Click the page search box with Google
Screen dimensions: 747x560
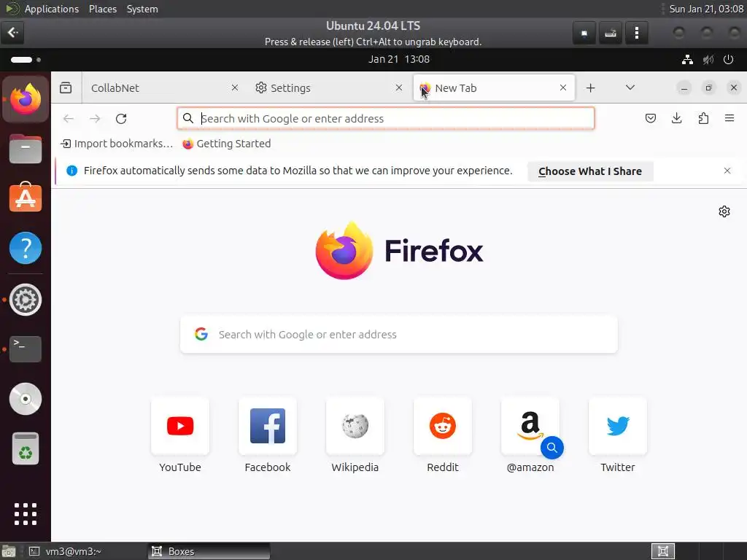(399, 334)
